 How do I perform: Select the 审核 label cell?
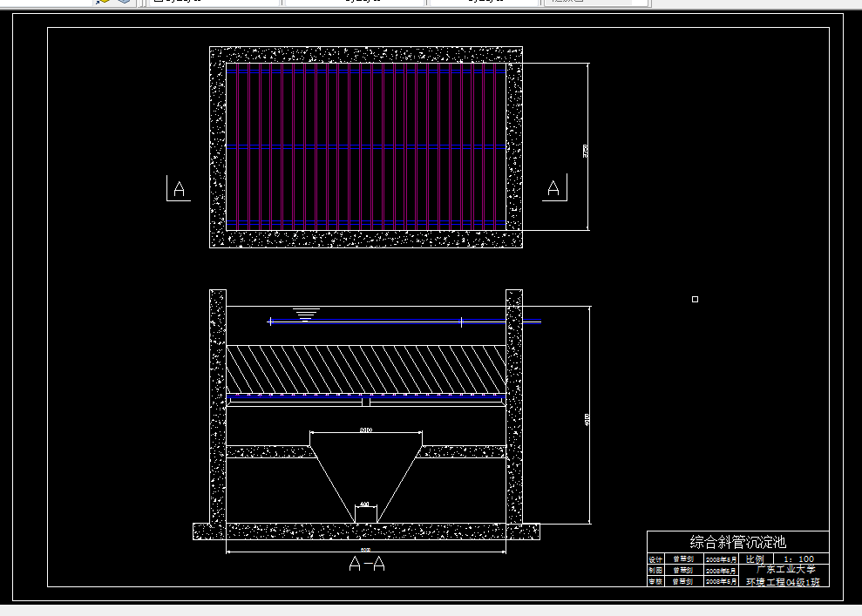tap(655, 581)
